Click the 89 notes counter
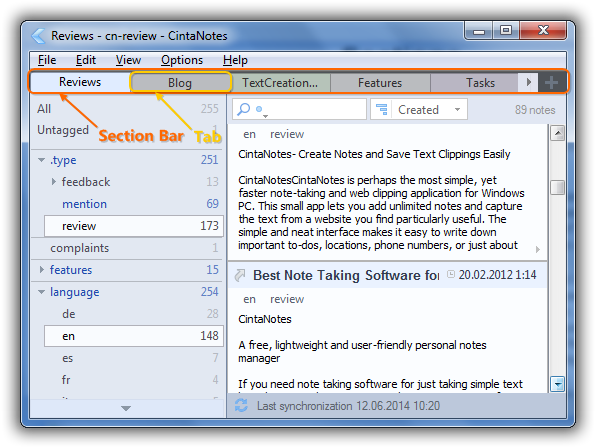This screenshot has height=448, width=596. pyautogui.click(x=535, y=110)
